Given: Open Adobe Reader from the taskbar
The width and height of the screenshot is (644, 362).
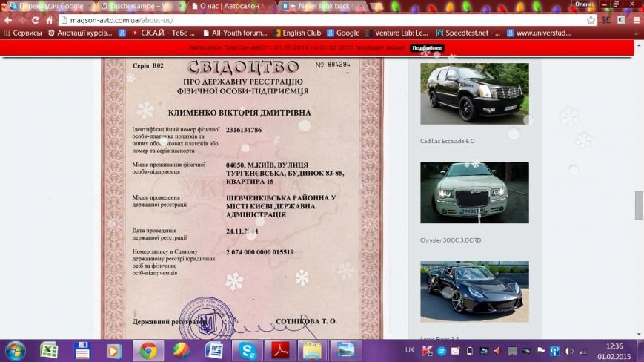Looking at the screenshot, I should tap(280, 351).
